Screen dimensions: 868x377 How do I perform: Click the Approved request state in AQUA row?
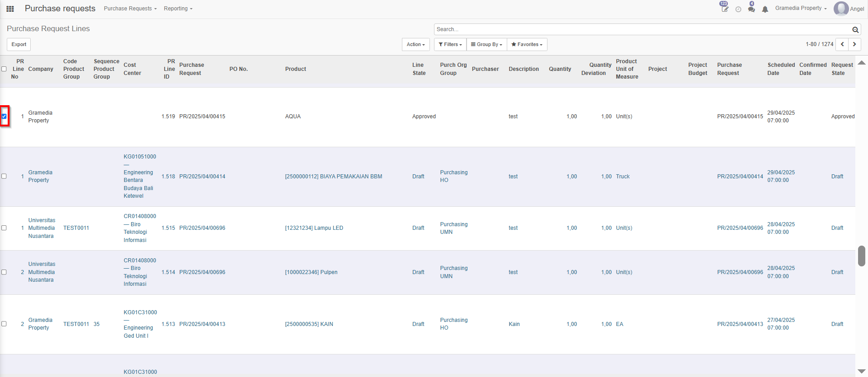tap(843, 116)
